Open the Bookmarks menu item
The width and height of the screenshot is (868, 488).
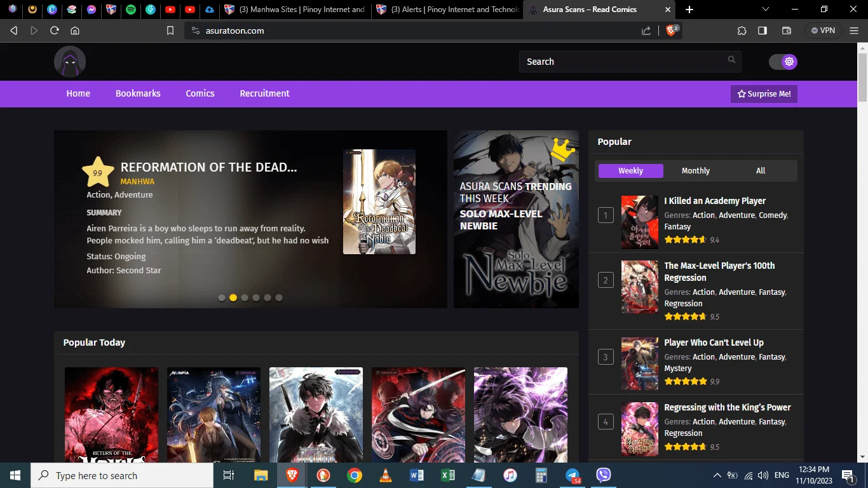pyautogui.click(x=138, y=93)
